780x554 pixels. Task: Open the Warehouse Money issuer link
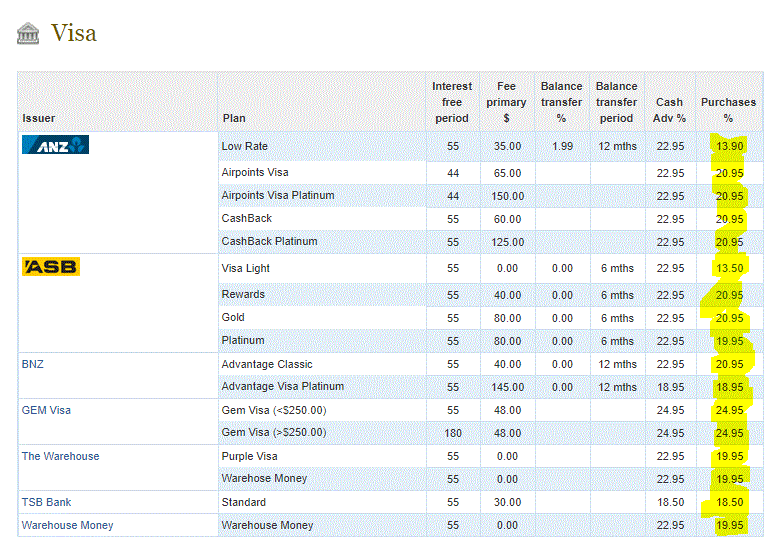click(x=68, y=525)
